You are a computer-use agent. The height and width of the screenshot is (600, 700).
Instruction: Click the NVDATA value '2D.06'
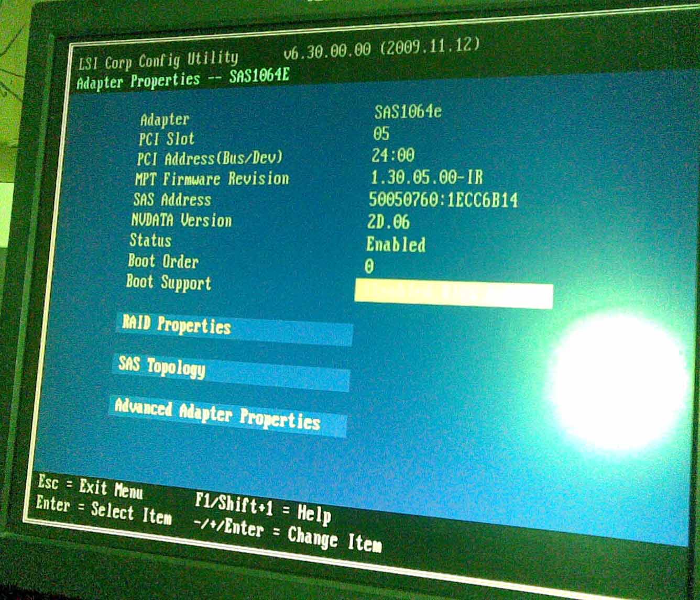point(388,222)
